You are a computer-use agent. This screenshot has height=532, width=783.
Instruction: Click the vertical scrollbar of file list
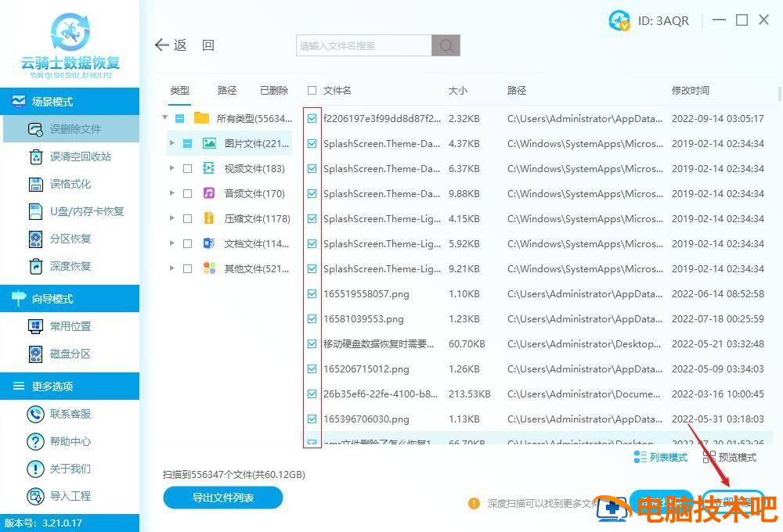point(780,95)
